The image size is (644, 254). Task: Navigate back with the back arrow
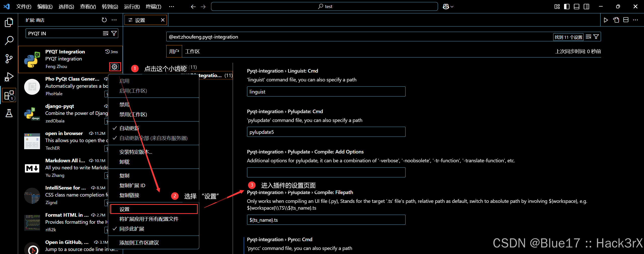(x=193, y=7)
